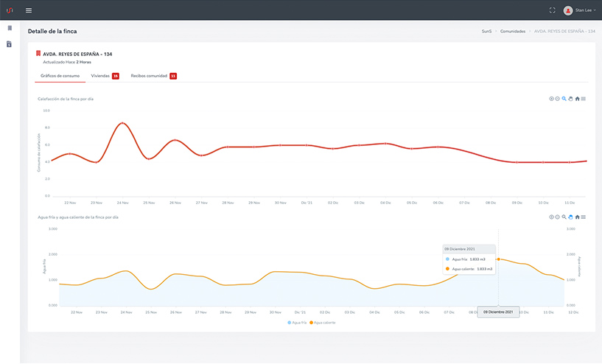Screen dimensions: 602x364
Task: Open the buildings icon in left sidebar
Action: 10,28
